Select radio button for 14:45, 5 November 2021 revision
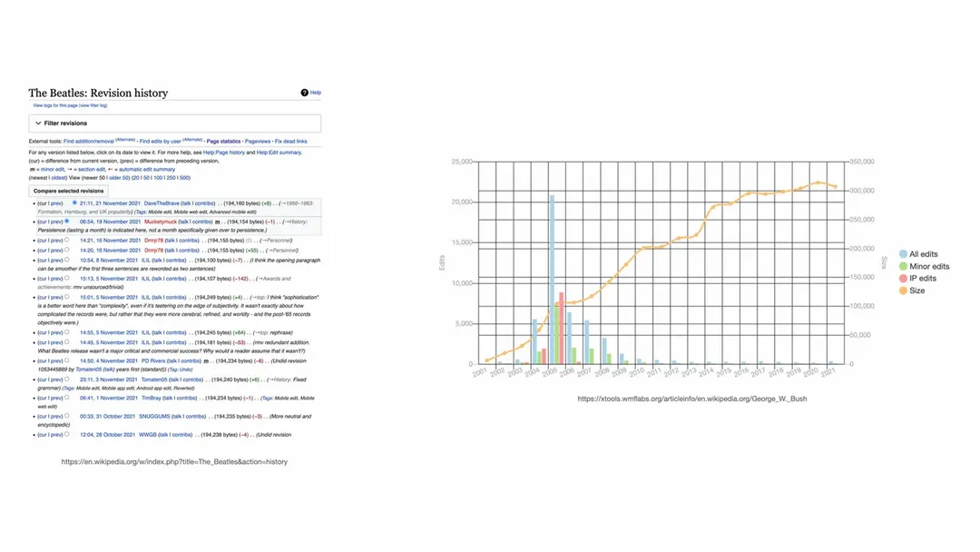 point(67,342)
